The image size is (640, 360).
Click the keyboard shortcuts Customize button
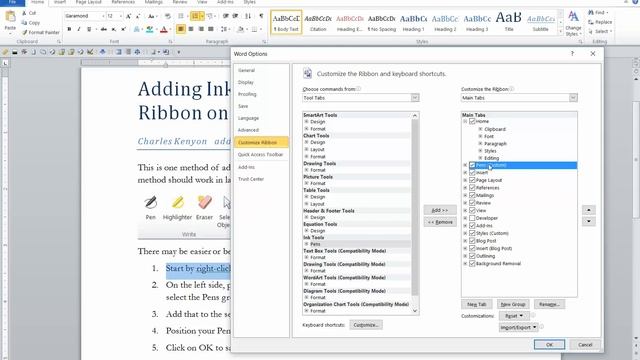pos(366,325)
